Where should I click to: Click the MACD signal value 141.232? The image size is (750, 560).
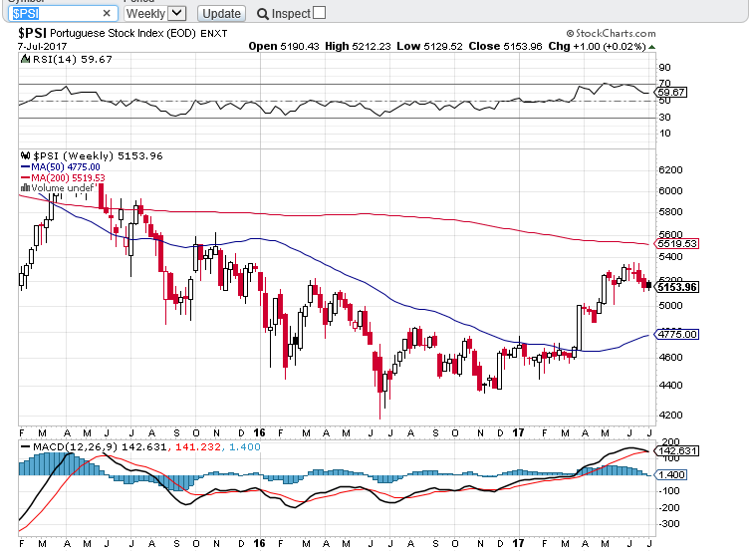point(198,447)
